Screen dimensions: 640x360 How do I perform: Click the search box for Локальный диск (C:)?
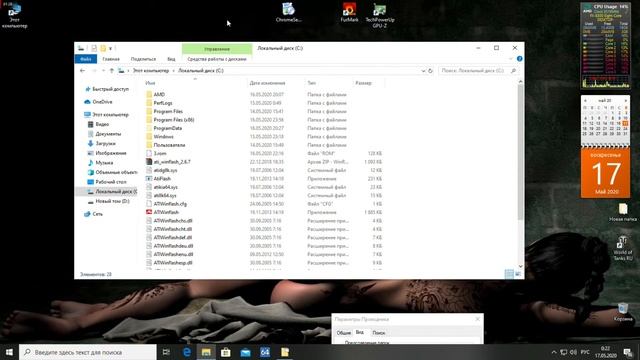(478, 71)
